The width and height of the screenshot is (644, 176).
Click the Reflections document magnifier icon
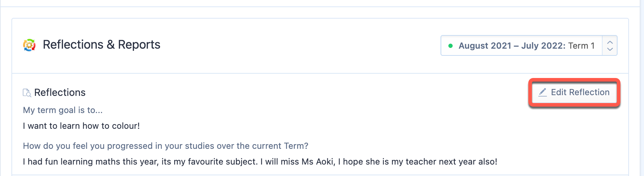(27, 93)
